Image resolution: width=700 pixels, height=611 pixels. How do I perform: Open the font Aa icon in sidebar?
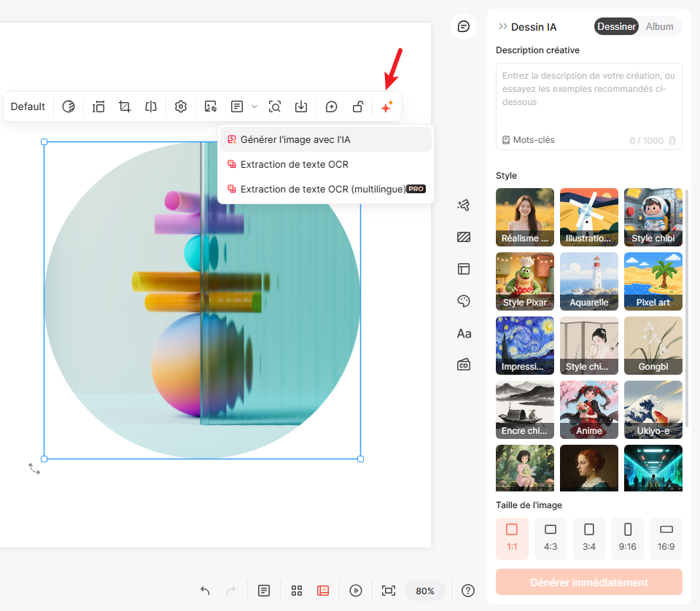464,333
